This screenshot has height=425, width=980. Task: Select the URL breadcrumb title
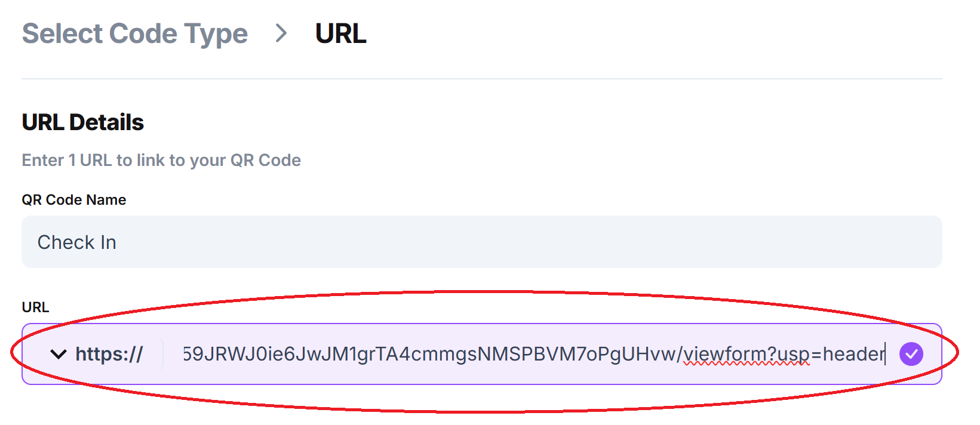(341, 33)
